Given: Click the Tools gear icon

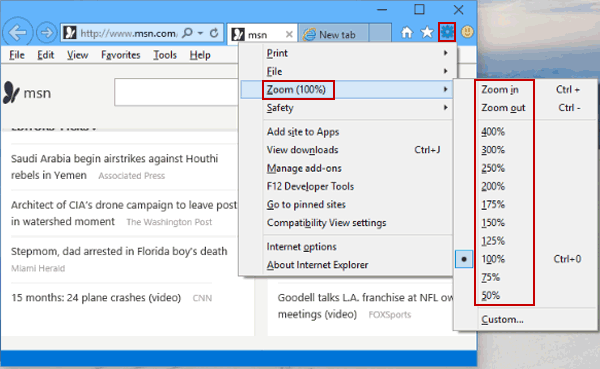Looking at the screenshot, I should (447, 32).
